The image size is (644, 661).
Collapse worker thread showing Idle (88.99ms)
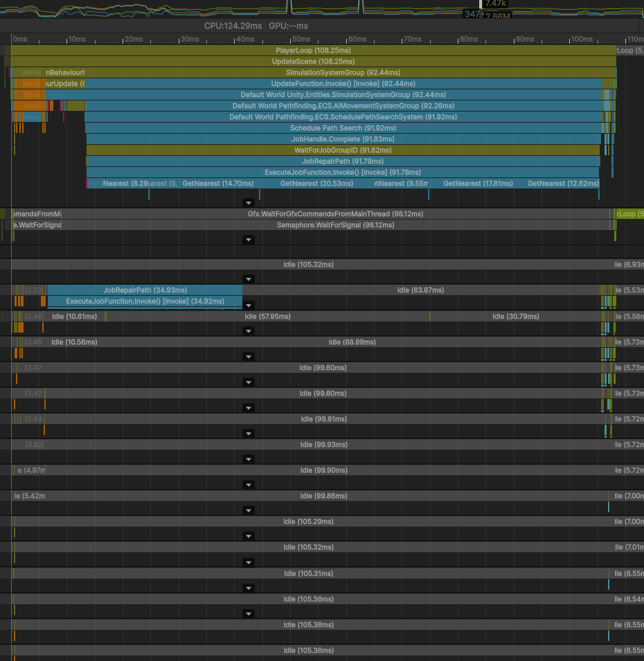[x=249, y=357]
